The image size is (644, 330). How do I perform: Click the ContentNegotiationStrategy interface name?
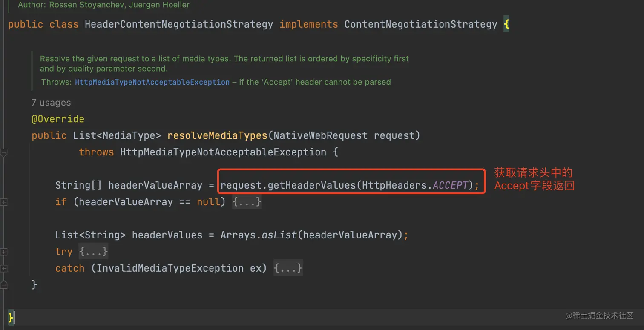pyautogui.click(x=420, y=24)
